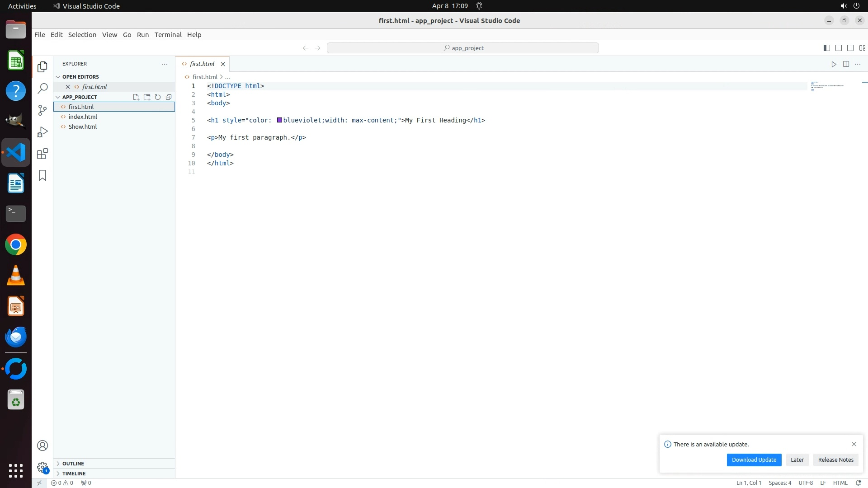Click the Refresh Explorer icon

pyautogui.click(x=158, y=97)
